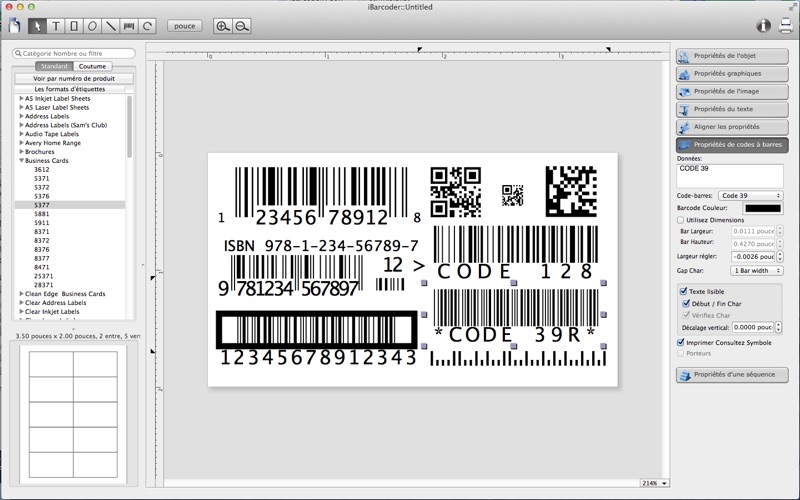Open Aligner les propriétés panel
The width and height of the screenshot is (800, 500).
click(732, 127)
